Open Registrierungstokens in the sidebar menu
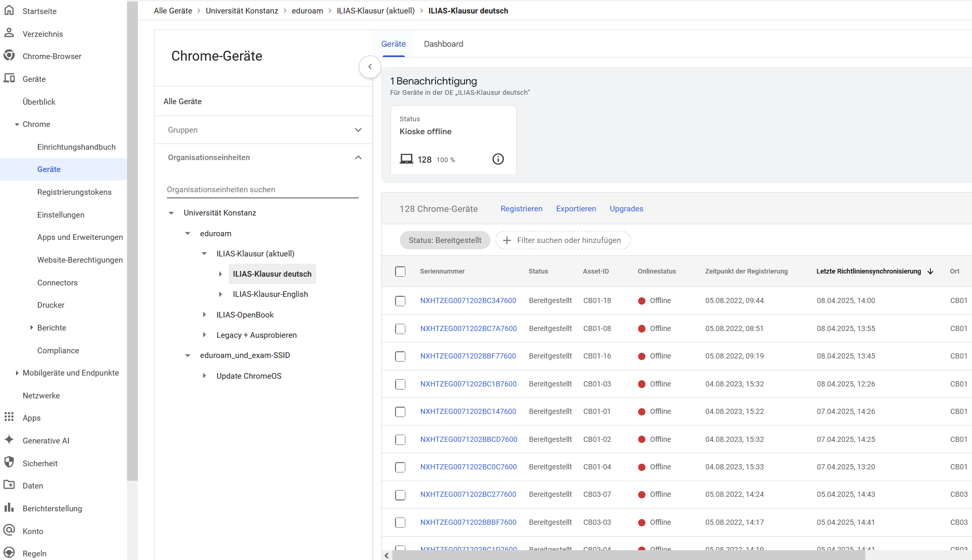This screenshot has height=560, width=972. click(x=74, y=192)
